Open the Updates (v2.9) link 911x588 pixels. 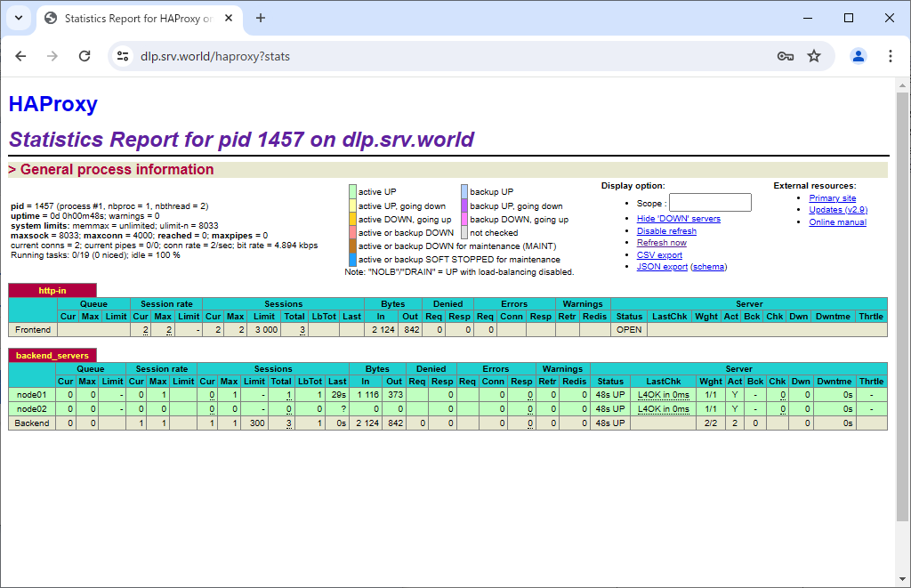click(x=838, y=210)
